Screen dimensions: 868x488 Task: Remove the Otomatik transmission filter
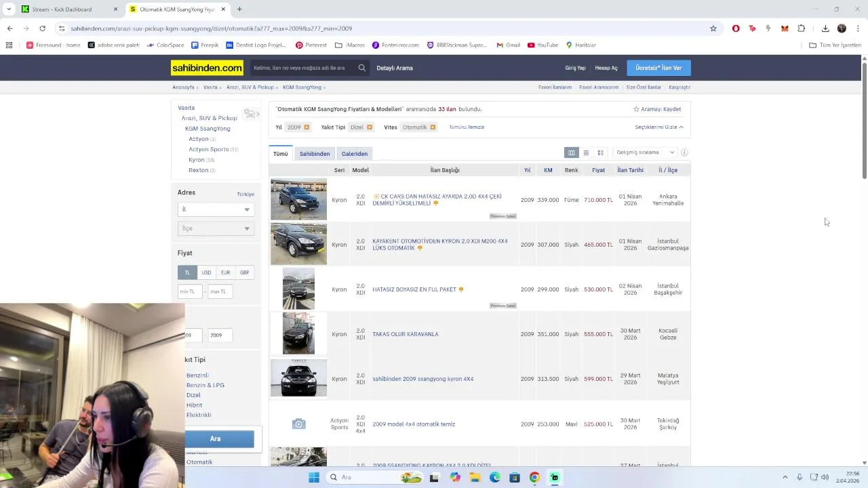pos(433,127)
